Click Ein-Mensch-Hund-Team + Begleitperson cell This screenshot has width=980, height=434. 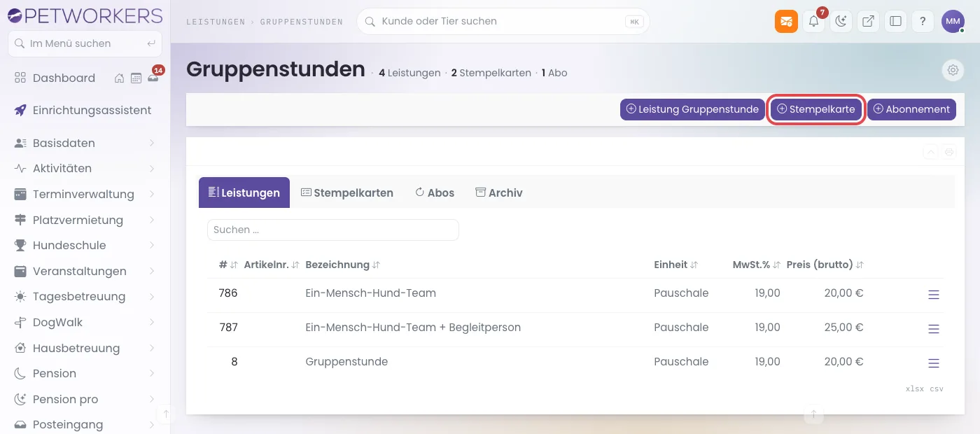click(x=413, y=327)
